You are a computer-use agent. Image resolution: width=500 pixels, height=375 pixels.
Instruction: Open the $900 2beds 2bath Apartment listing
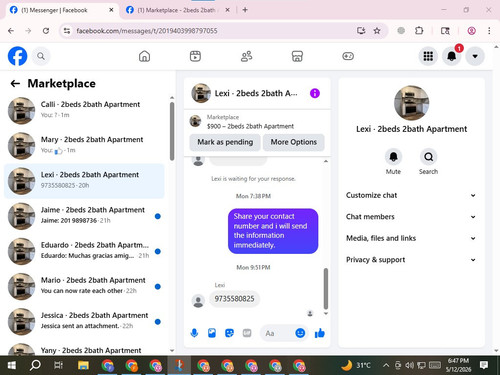tap(250, 126)
